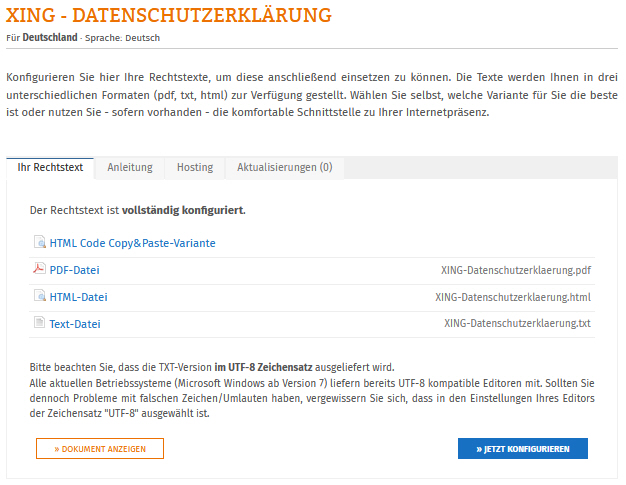Screen dimensions: 626x485
Task: Click the red PDF file icon
Action: [39, 268]
